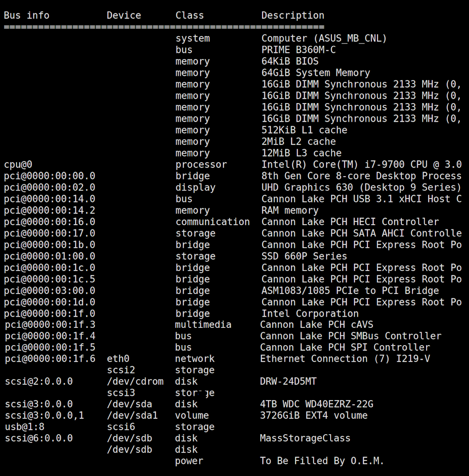
Task: Click the multimedia class entry
Action: point(203,325)
